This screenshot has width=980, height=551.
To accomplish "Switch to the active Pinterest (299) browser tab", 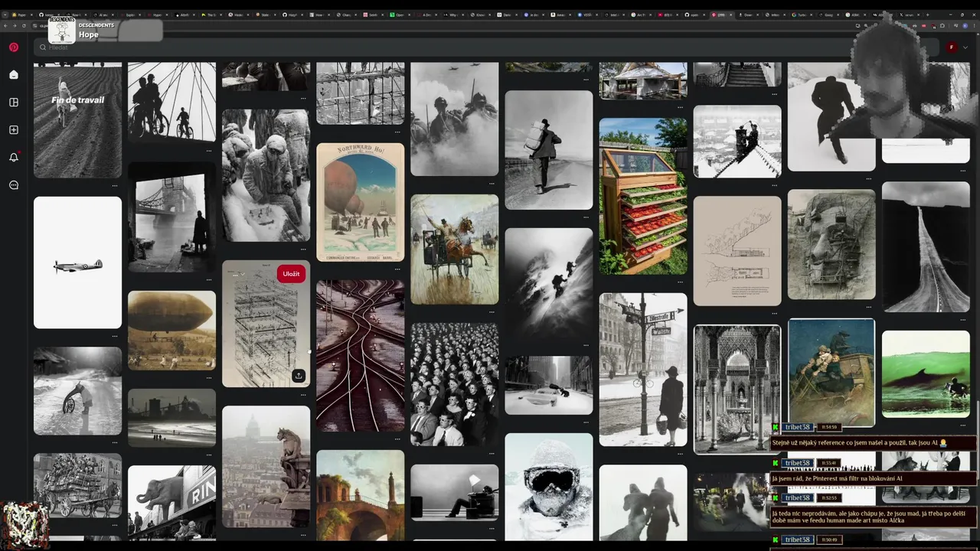I will click(x=719, y=15).
